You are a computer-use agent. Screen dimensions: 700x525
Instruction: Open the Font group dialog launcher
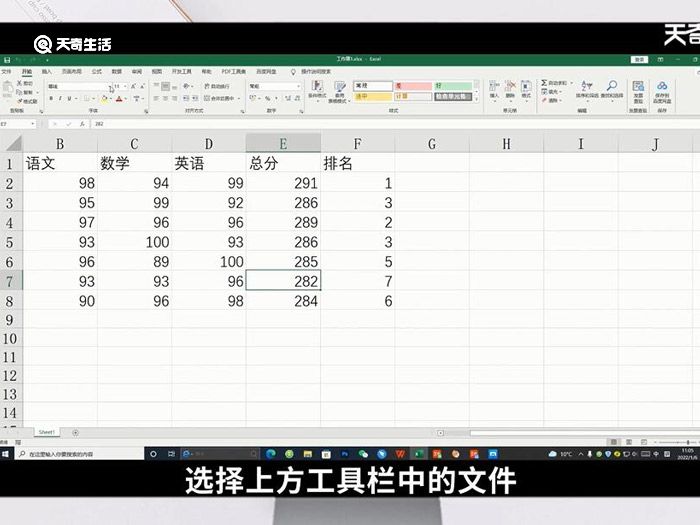coord(146,111)
